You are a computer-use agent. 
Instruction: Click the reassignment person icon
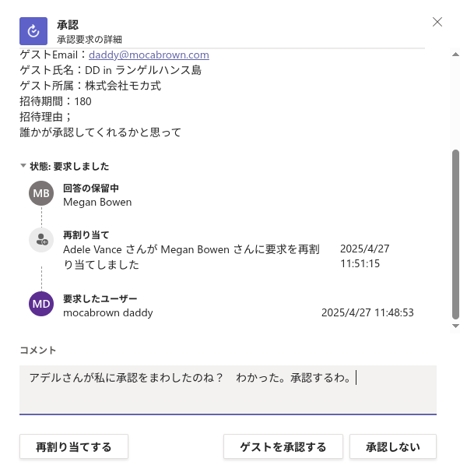pos(41,240)
